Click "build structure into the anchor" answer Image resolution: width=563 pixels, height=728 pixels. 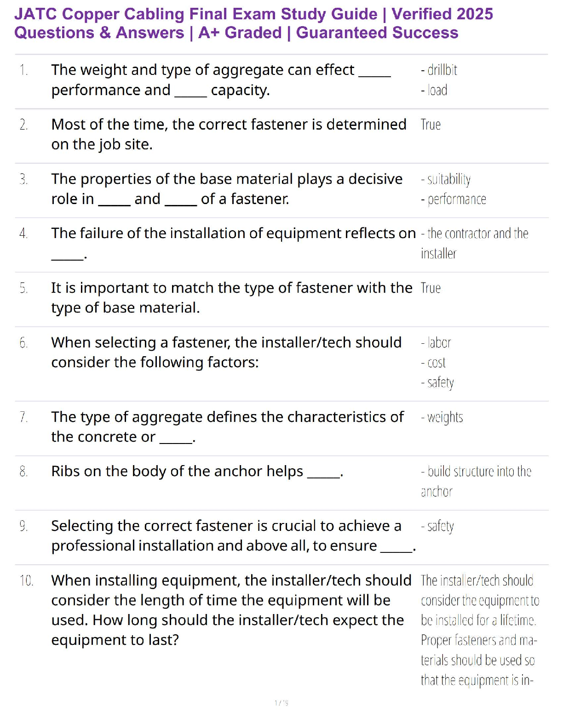coord(476,481)
